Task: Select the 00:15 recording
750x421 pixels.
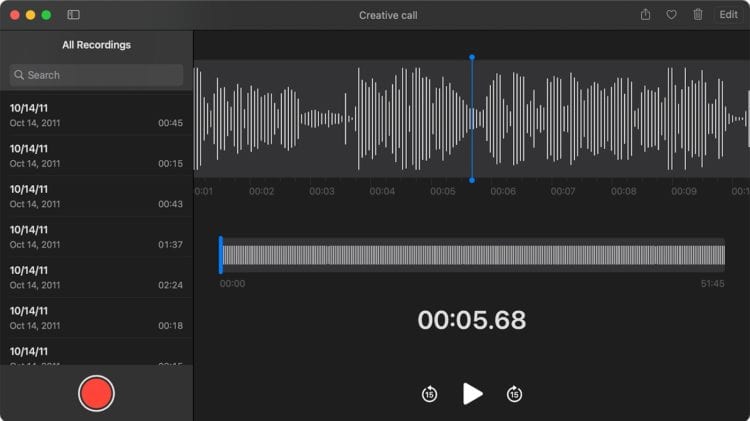Action: pos(96,156)
